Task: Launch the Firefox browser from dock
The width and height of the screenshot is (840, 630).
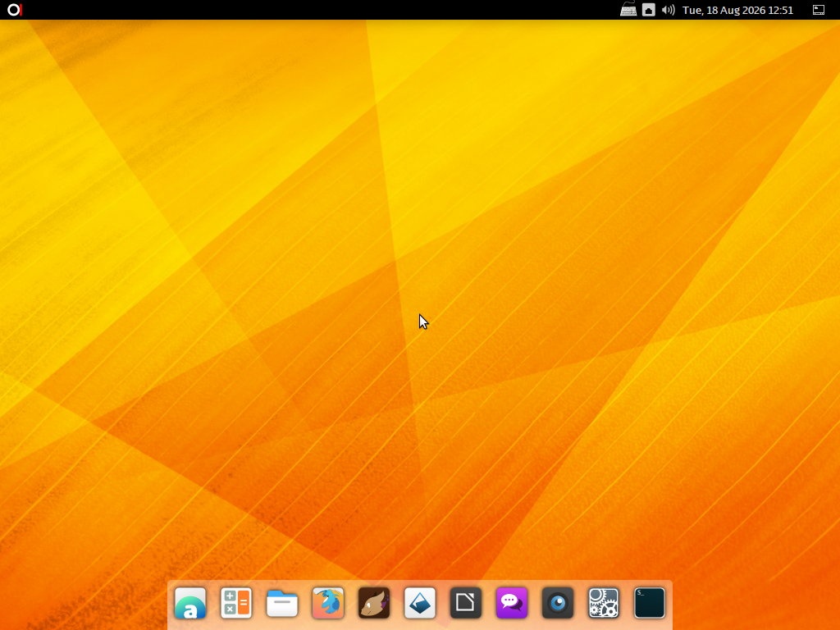Action: click(x=328, y=603)
